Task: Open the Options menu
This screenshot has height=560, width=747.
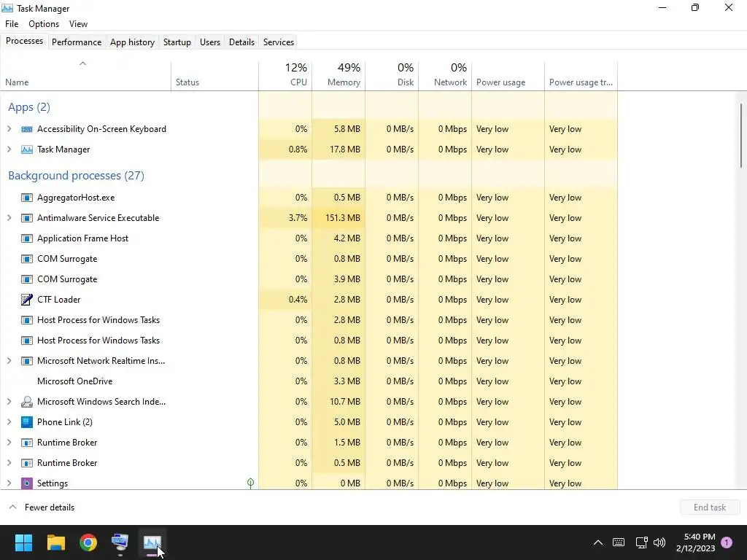Action: 44,24
